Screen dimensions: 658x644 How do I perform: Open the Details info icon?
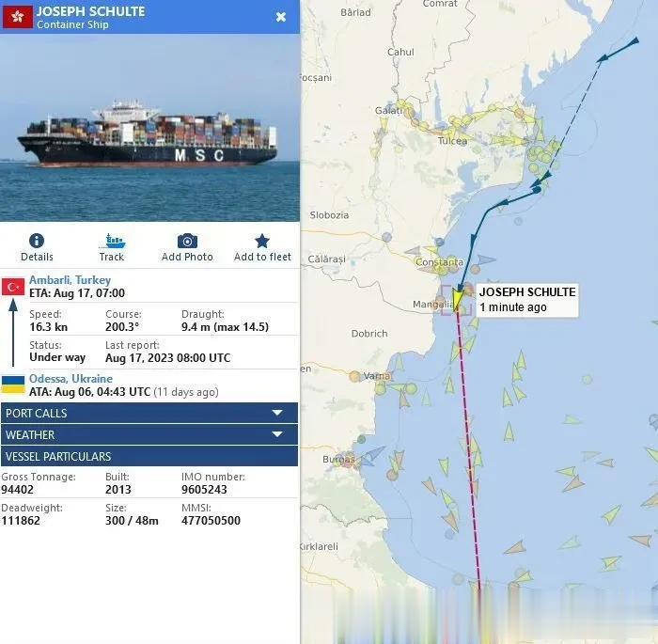[x=37, y=241]
